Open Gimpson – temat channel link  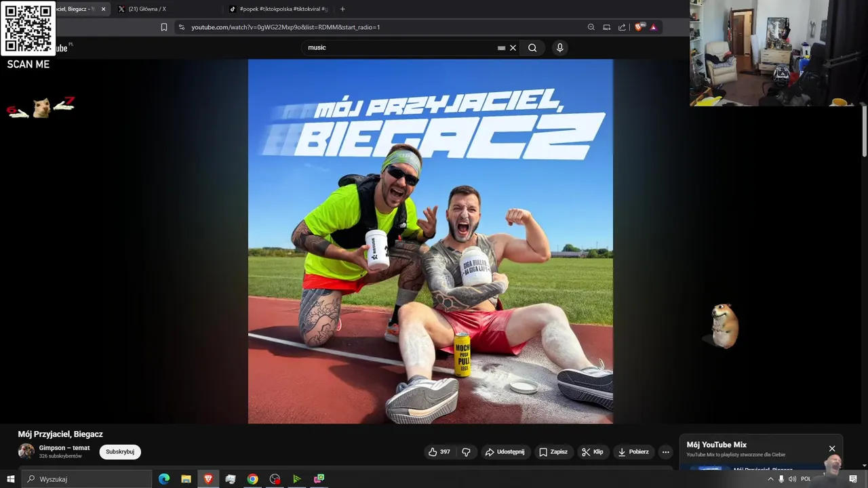[64, 448]
